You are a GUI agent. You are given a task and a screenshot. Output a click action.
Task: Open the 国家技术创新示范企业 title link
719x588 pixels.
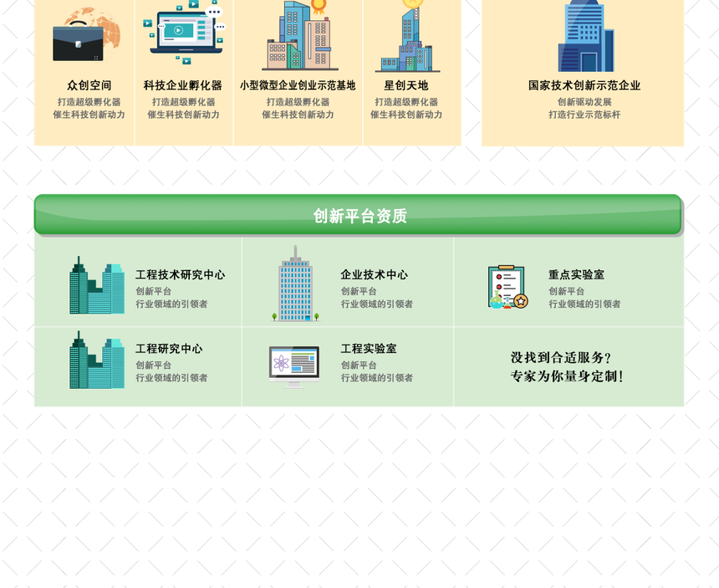click(584, 85)
